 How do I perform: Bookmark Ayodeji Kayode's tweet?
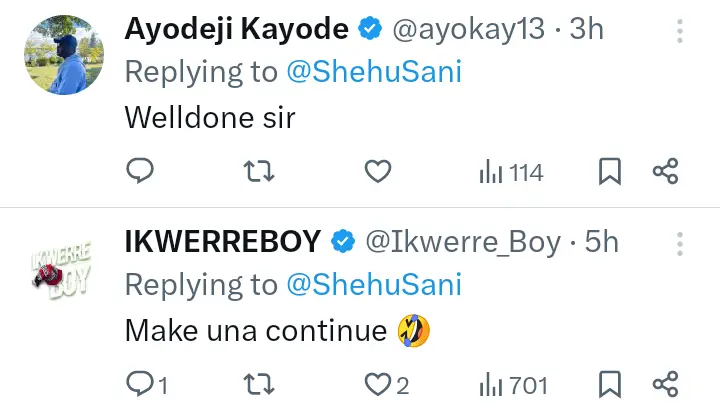click(x=609, y=172)
